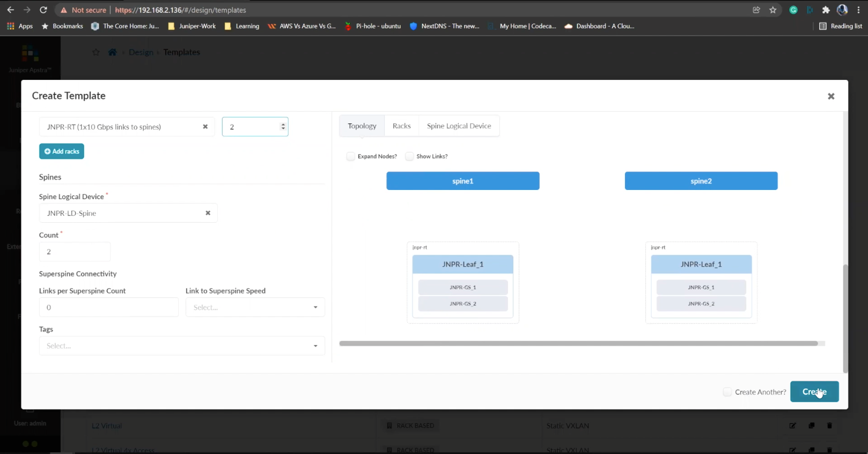Clone the L2 Virtual template row
868x454 pixels.
[x=811, y=426]
